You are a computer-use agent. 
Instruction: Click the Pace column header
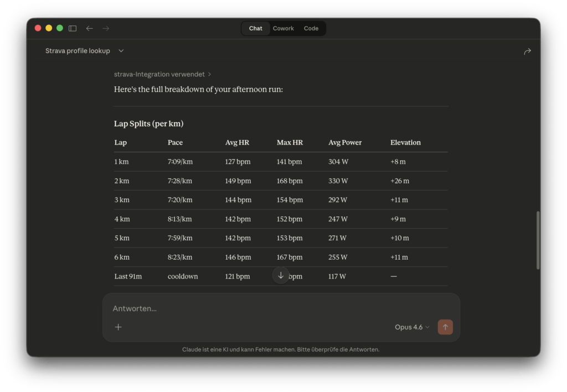tap(175, 142)
